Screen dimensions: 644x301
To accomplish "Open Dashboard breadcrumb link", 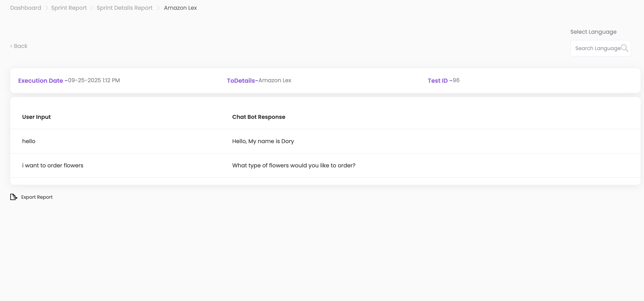I will click(26, 8).
